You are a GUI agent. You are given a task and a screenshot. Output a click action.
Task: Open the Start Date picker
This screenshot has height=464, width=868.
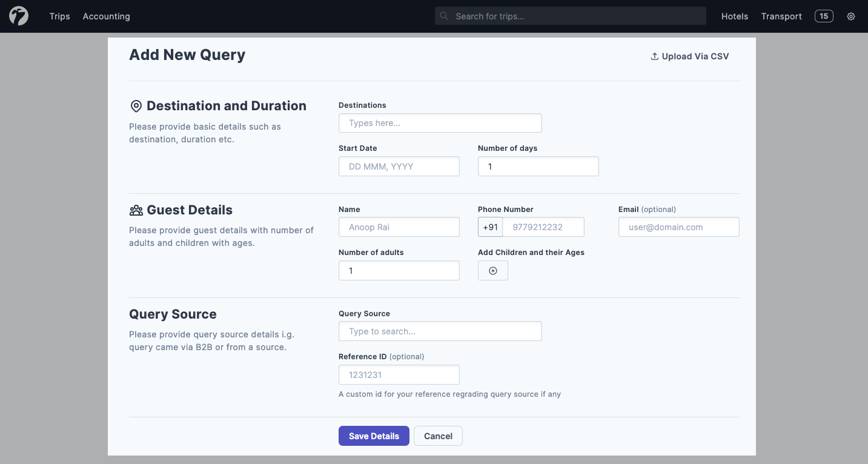399,167
